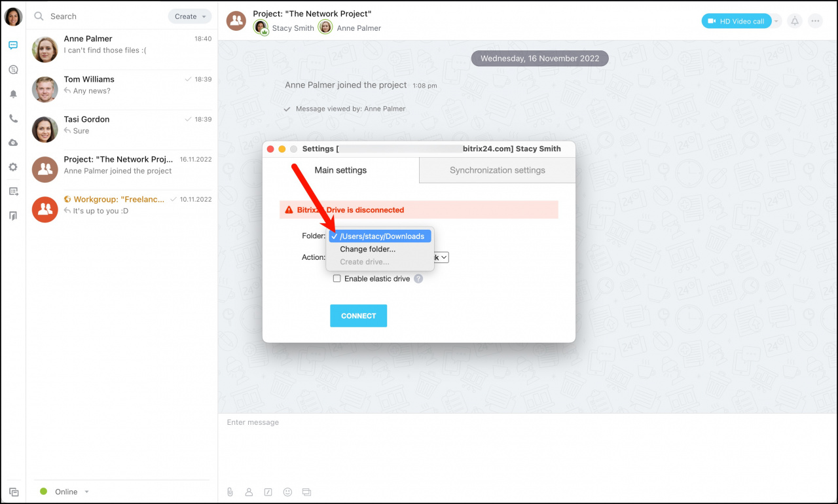838x504 pixels.
Task: Click Anne Palmer's avatar in the chat header
Action: pos(325,27)
